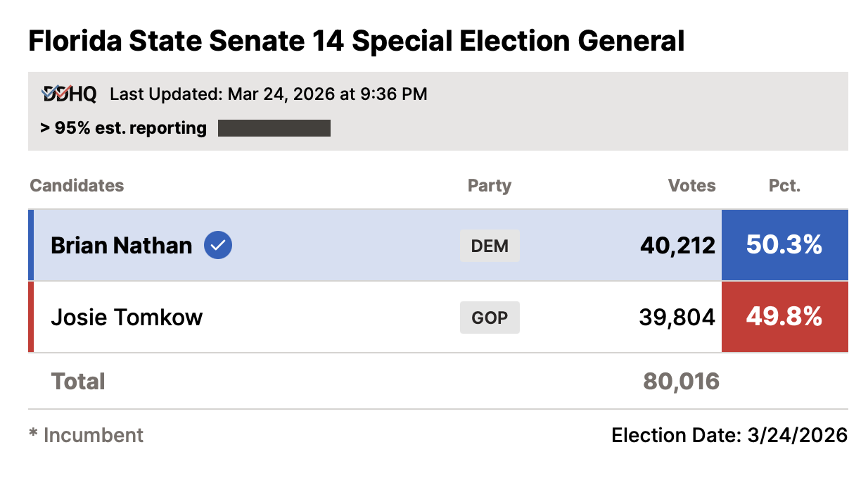Click the Incumbent footnote label
This screenshot has height=490, width=868.
point(86,435)
